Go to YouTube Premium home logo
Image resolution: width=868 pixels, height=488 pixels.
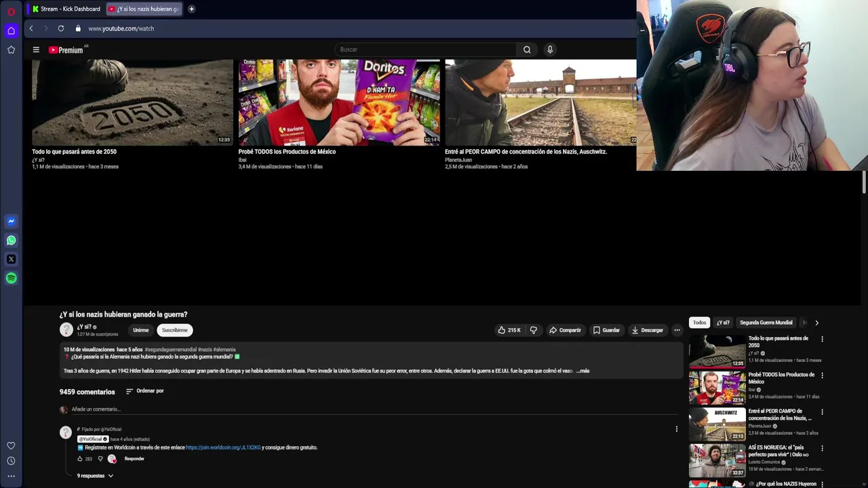point(66,49)
